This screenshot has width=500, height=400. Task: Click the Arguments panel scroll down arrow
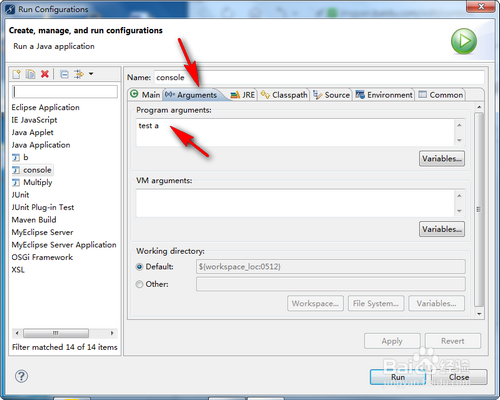[479, 314]
